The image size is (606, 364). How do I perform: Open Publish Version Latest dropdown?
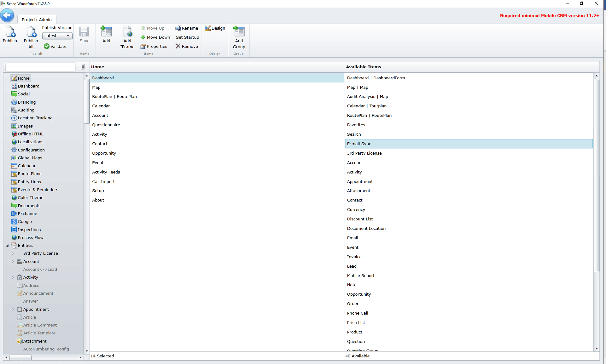pos(57,36)
